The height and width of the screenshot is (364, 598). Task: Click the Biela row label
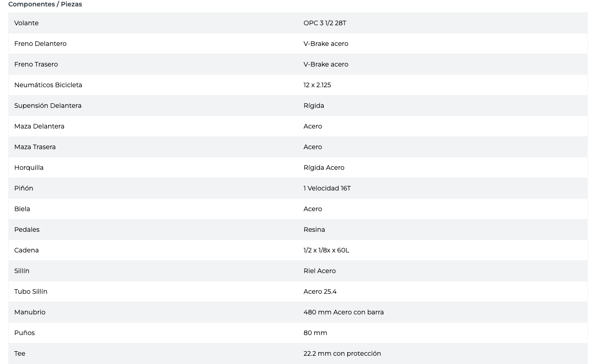click(22, 209)
